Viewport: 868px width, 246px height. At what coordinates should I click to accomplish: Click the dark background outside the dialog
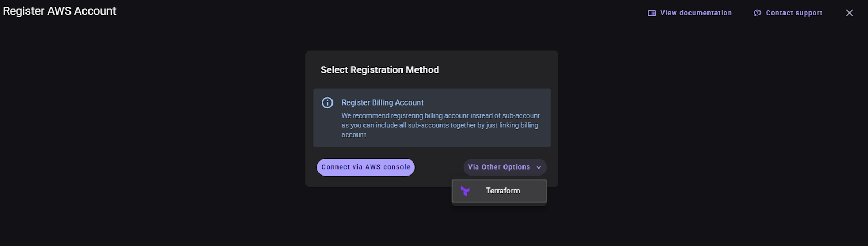pos(163,135)
